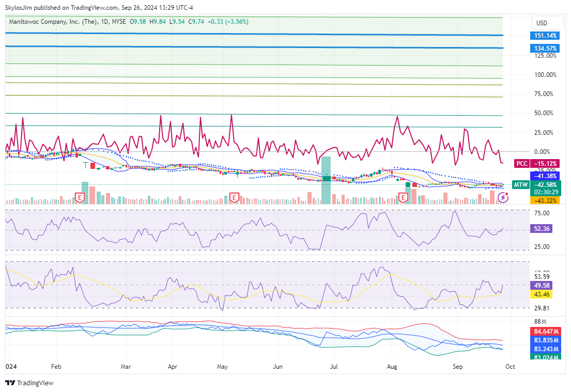Click the August earnings E marker

(404, 197)
